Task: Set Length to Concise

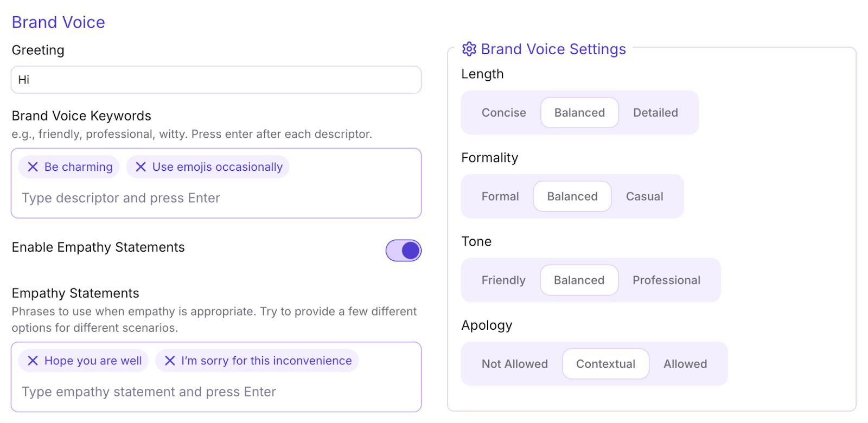Action: 503,113
